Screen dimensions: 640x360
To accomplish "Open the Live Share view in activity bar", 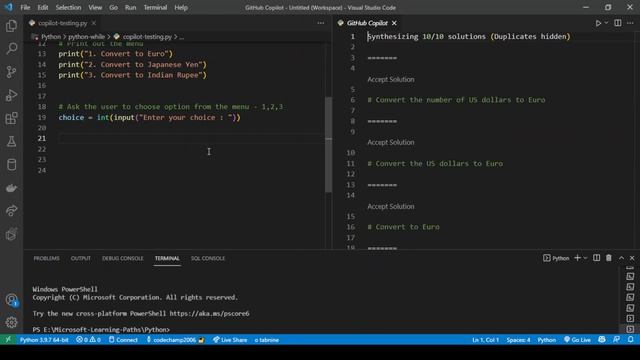I will click(x=11, y=211).
